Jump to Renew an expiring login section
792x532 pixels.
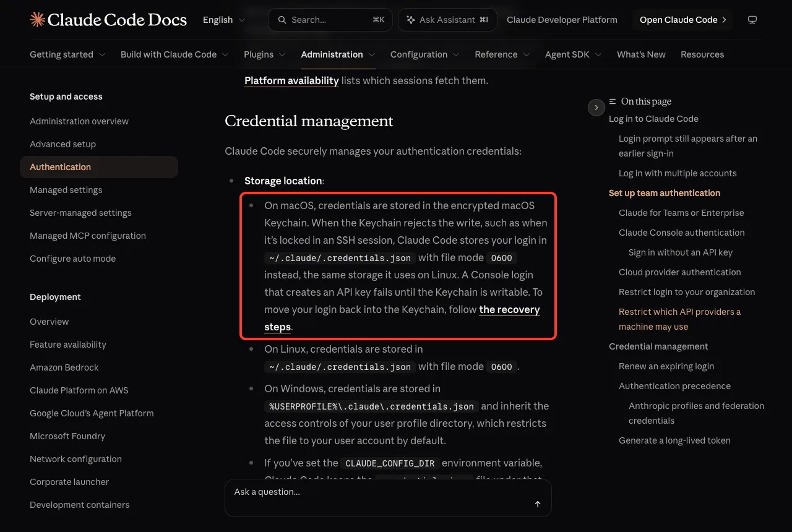pyautogui.click(x=666, y=366)
